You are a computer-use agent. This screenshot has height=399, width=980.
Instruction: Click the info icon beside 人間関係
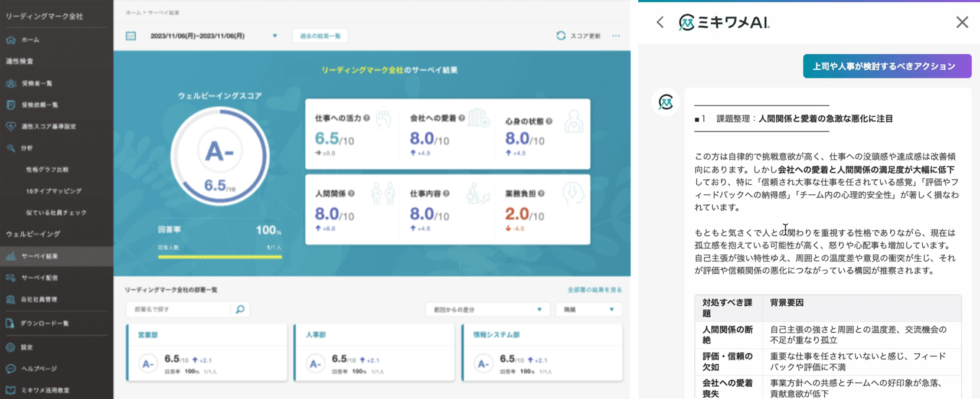pyautogui.click(x=351, y=194)
